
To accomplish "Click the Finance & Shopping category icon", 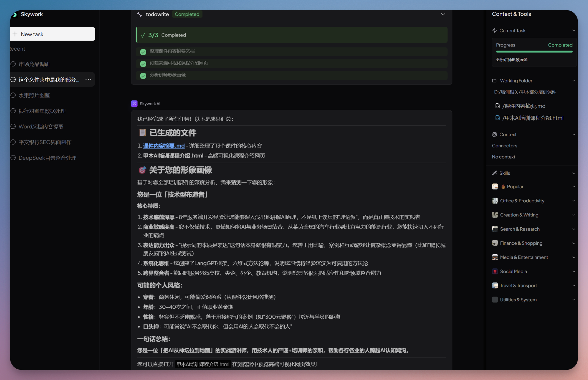I will click(x=495, y=243).
